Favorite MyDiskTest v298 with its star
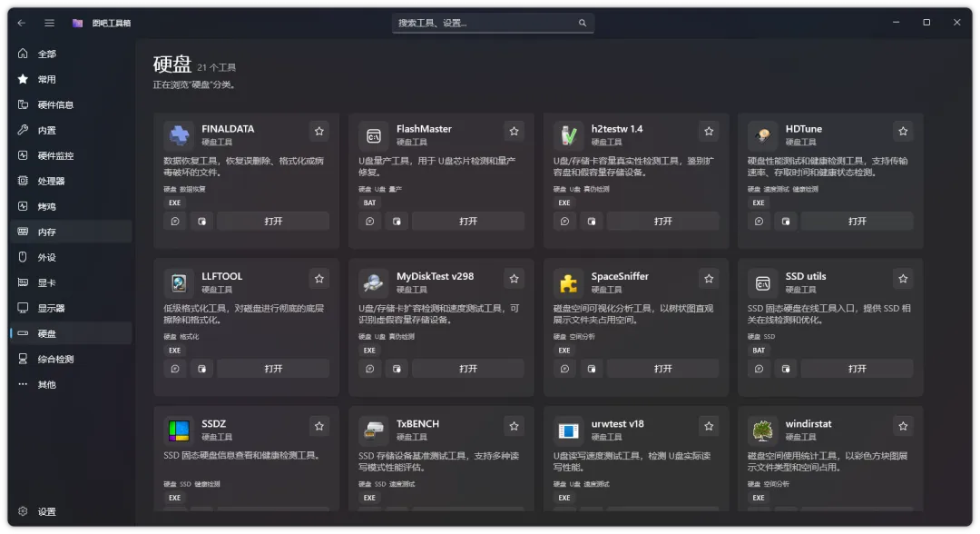Screen dimensions: 980x534 [x=514, y=279]
